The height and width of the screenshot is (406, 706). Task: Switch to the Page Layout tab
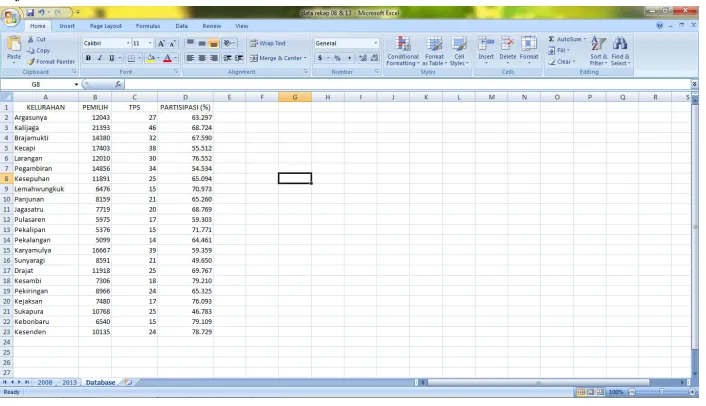tap(105, 26)
